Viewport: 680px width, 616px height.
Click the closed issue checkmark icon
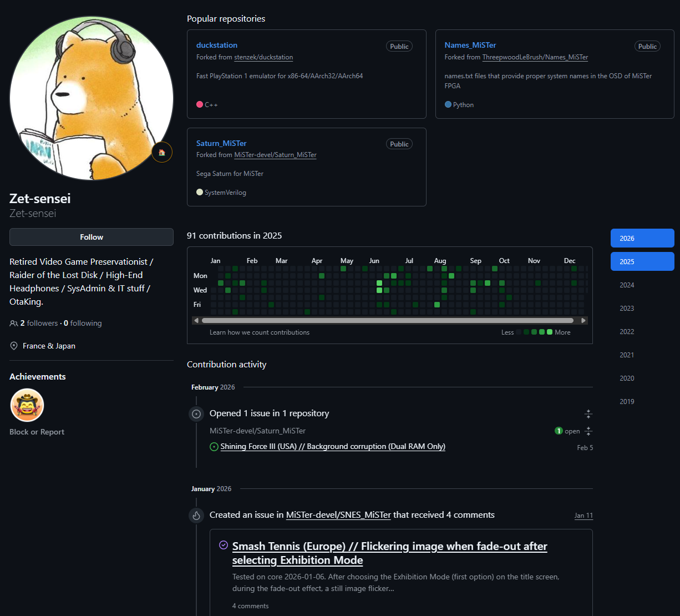pyautogui.click(x=224, y=545)
